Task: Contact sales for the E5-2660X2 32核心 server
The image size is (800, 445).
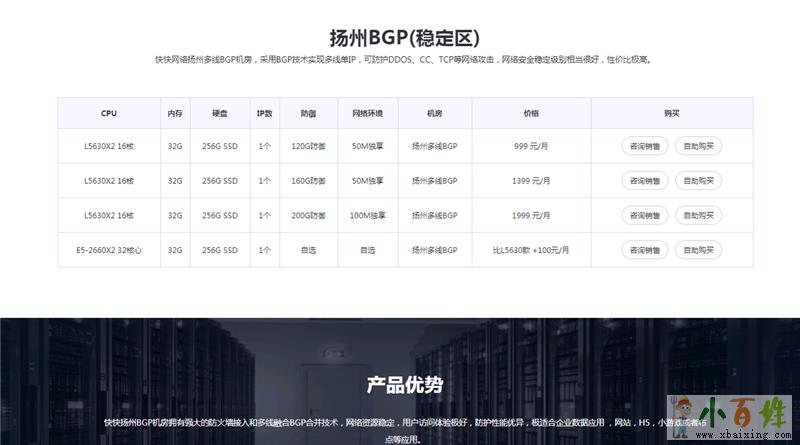Action: [x=644, y=250]
